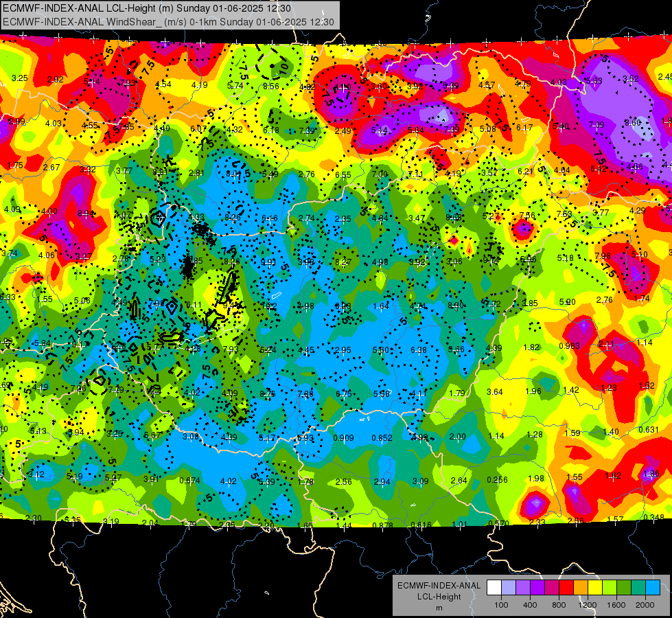
Task: Click the wind shear value '7.00'
Action: tap(380, 174)
